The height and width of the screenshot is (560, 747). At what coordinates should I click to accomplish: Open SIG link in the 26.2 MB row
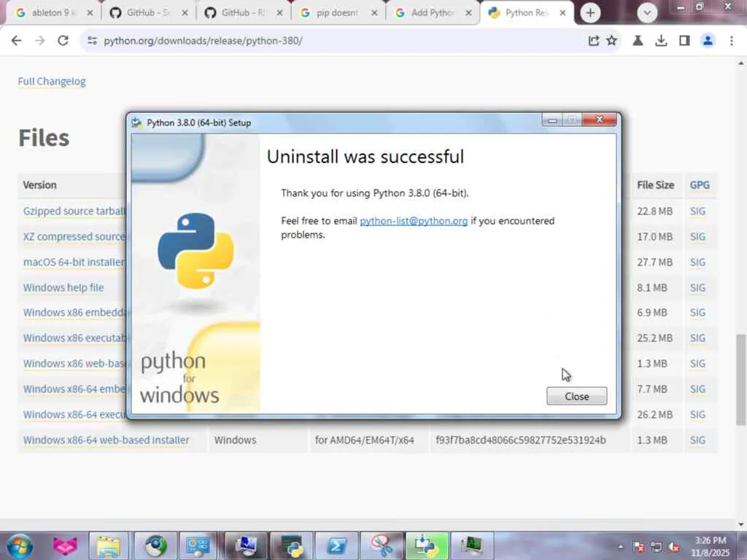pyautogui.click(x=697, y=414)
